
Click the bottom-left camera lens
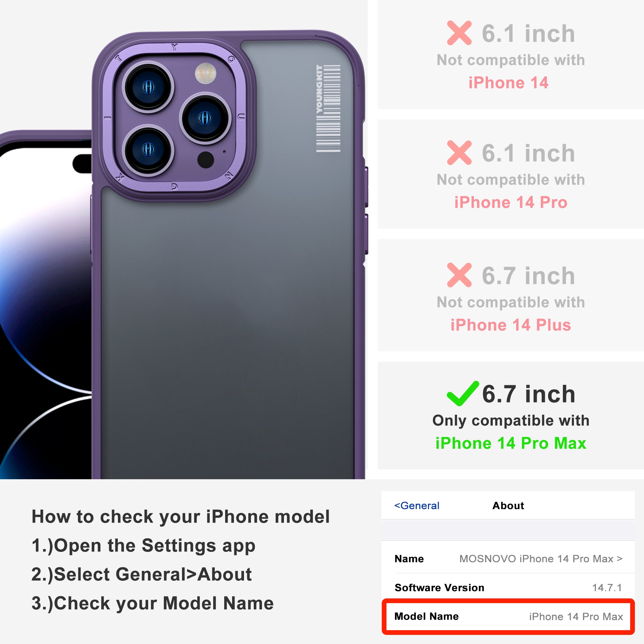148,149
